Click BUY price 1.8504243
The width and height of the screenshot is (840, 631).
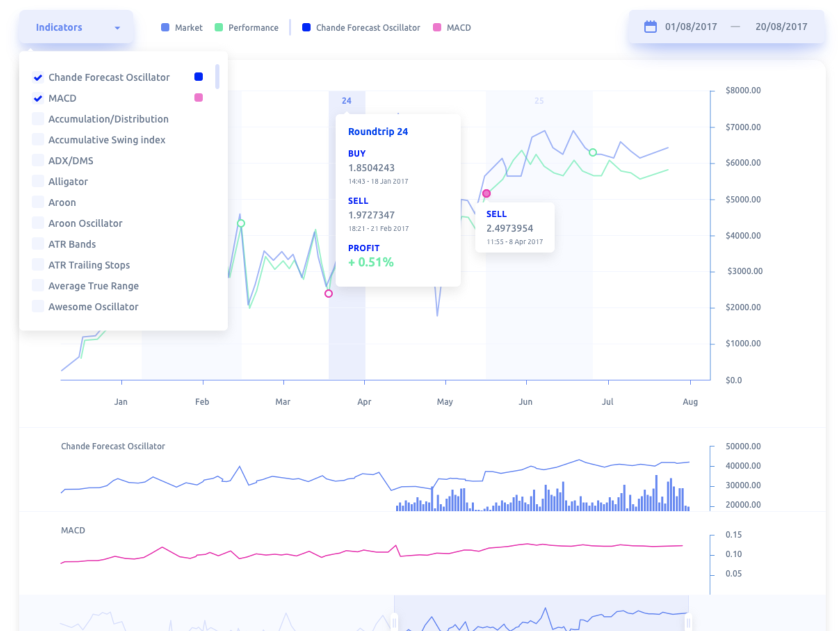pos(371,167)
